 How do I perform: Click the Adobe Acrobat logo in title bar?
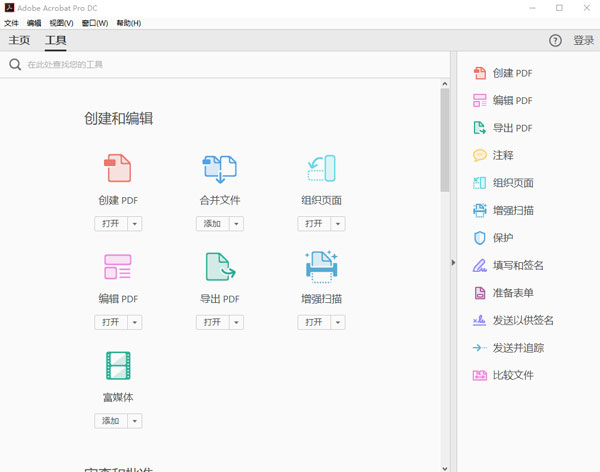9,8
